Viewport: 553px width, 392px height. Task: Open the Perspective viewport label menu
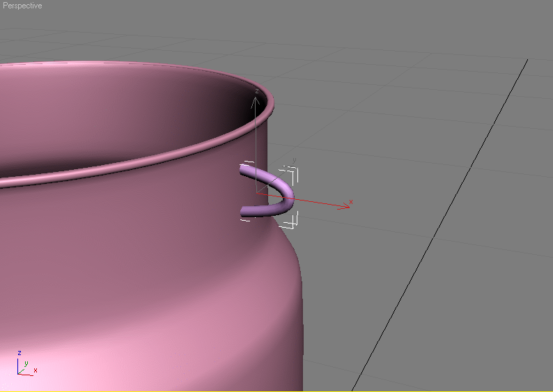[22, 6]
